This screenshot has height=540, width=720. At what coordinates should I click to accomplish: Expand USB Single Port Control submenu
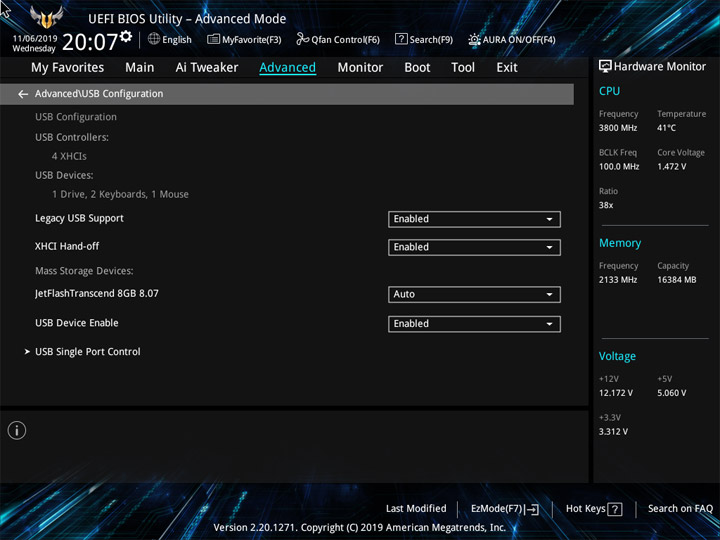click(x=88, y=352)
